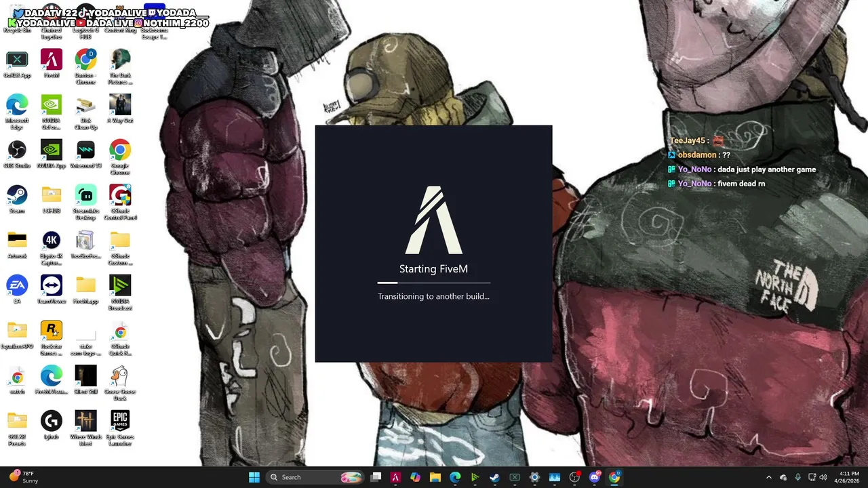868x488 pixels.
Task: Switch to FiveM in the taskbar
Action: (x=395, y=477)
